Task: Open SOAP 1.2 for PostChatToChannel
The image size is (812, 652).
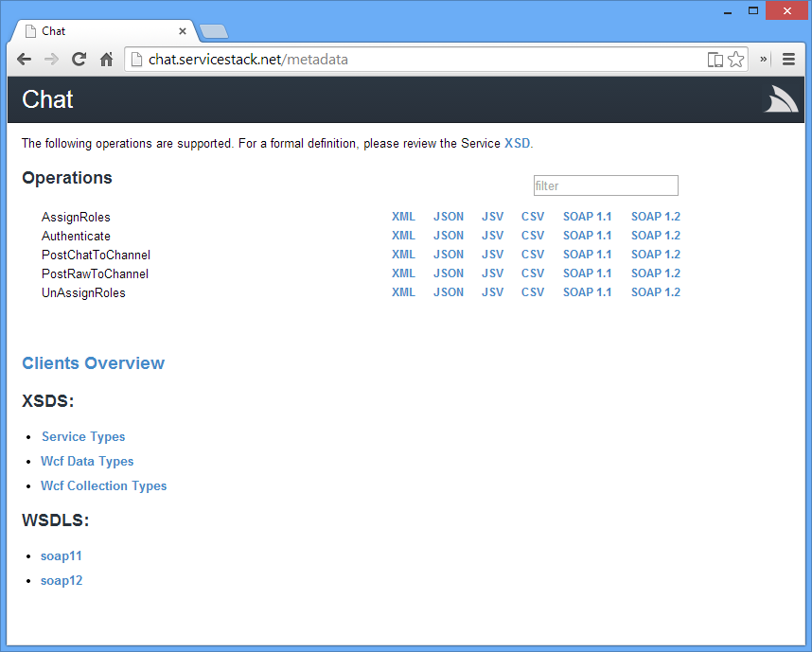Action: (x=656, y=255)
